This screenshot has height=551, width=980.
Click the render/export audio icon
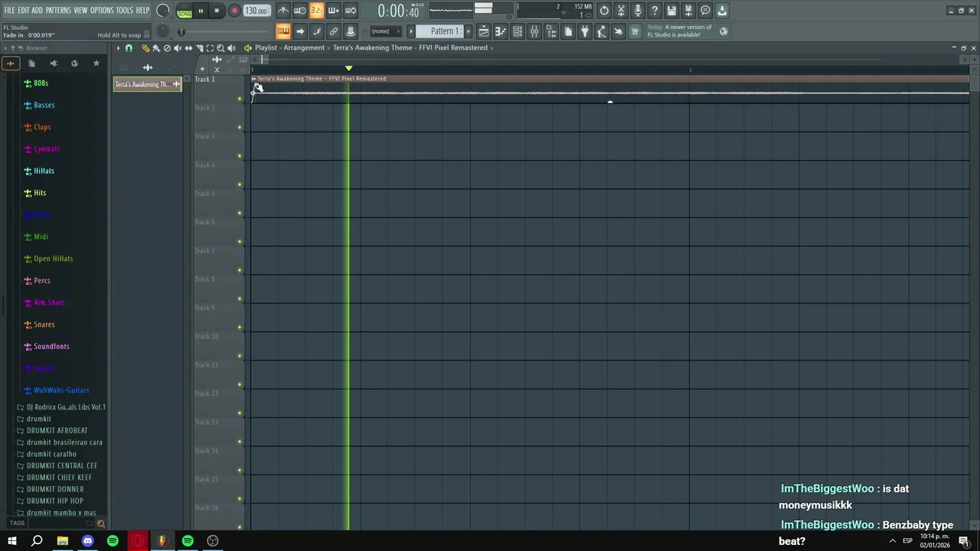pos(688,11)
